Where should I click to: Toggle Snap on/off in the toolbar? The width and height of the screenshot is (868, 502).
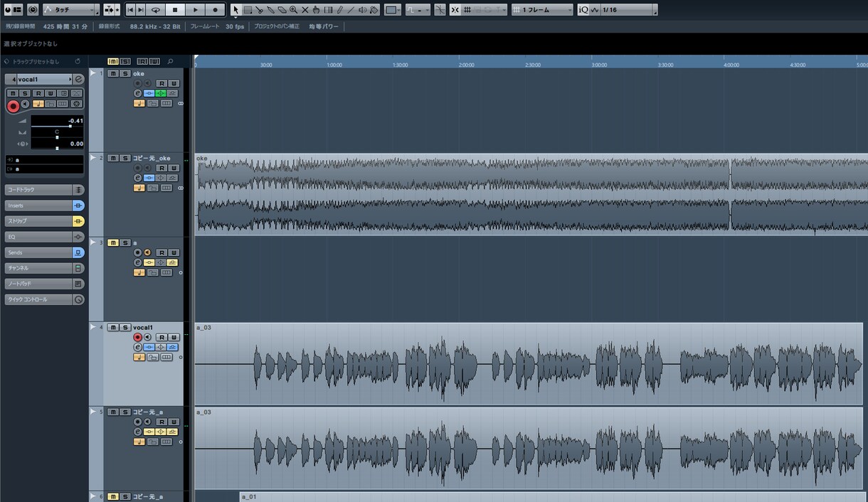455,10
